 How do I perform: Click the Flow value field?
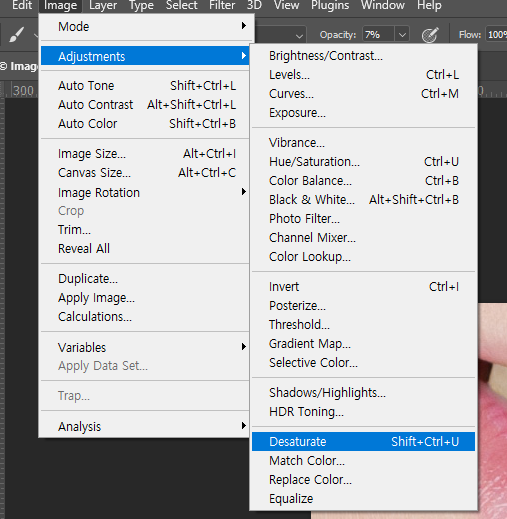[496, 35]
